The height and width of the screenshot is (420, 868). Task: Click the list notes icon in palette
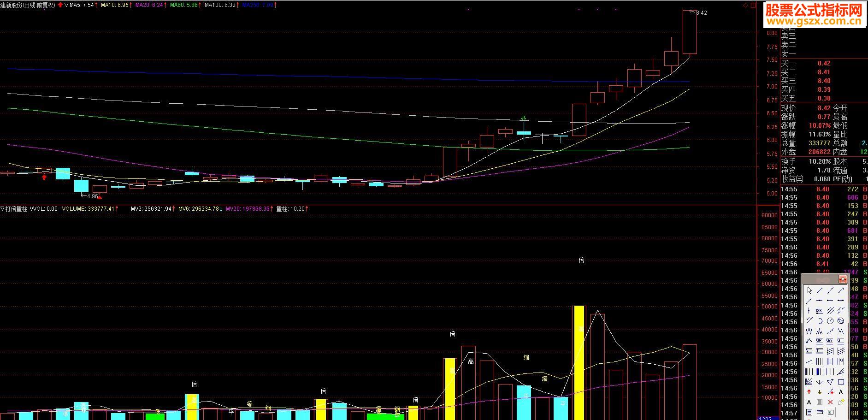click(809, 412)
